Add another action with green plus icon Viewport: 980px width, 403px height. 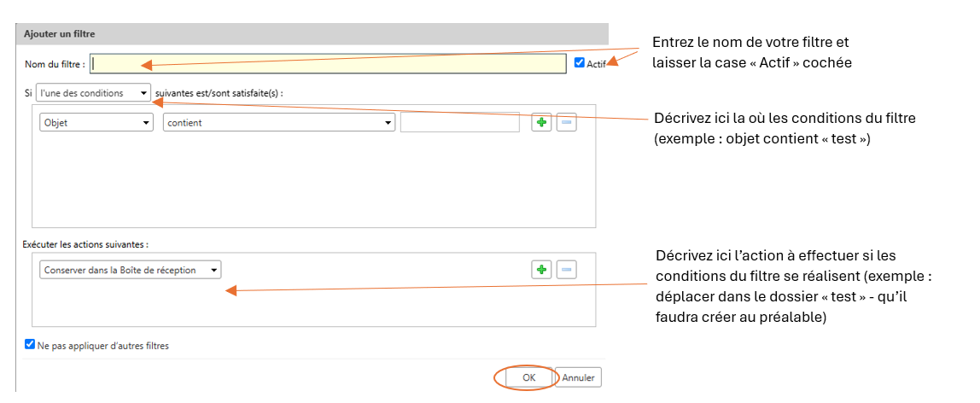(x=541, y=269)
